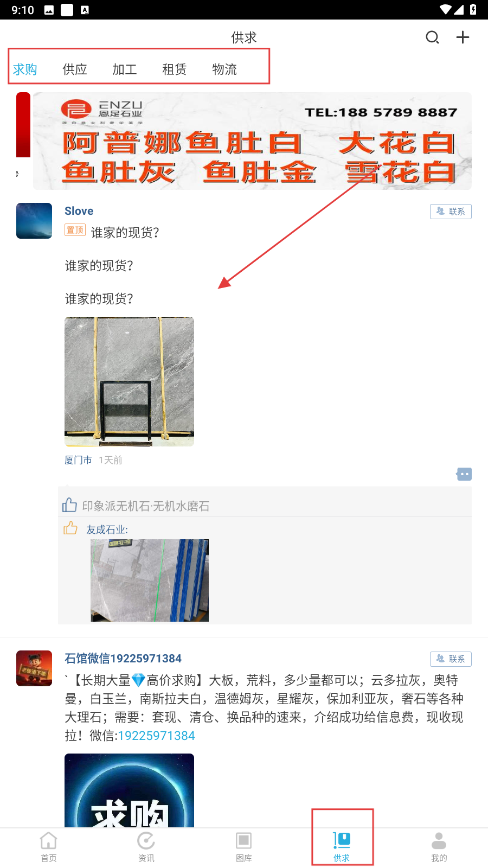Tap the search magnifier icon
This screenshot has height=868, width=488.
coord(432,37)
